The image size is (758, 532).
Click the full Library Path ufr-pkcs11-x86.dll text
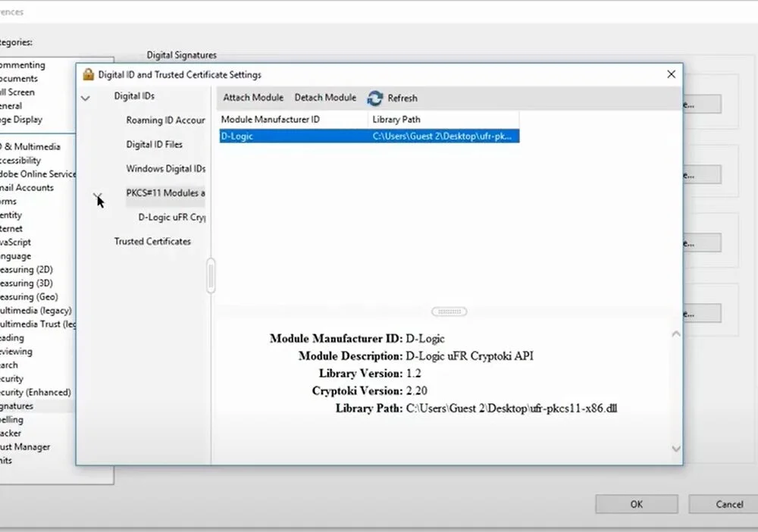tap(512, 408)
